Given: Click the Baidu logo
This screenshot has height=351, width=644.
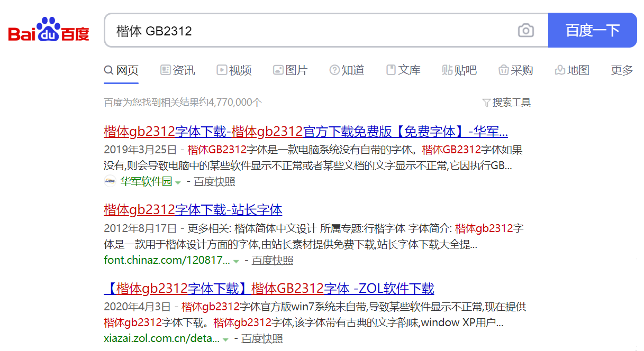Looking at the screenshot, I should (x=49, y=30).
